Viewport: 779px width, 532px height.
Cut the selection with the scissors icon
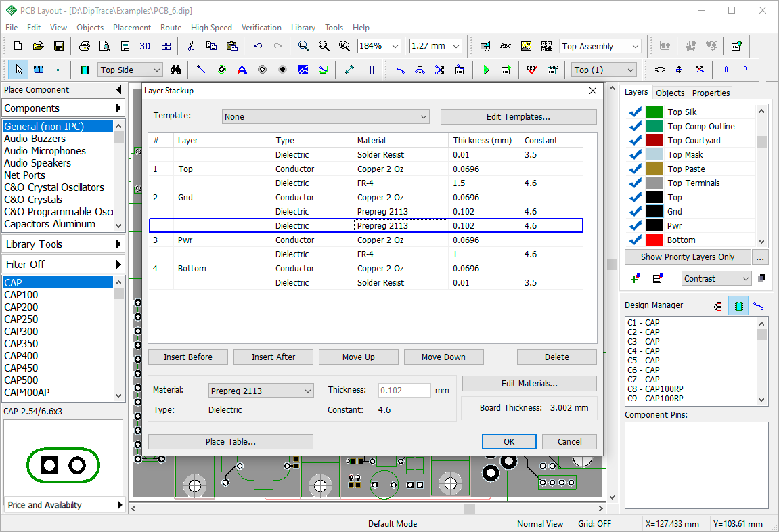point(191,46)
